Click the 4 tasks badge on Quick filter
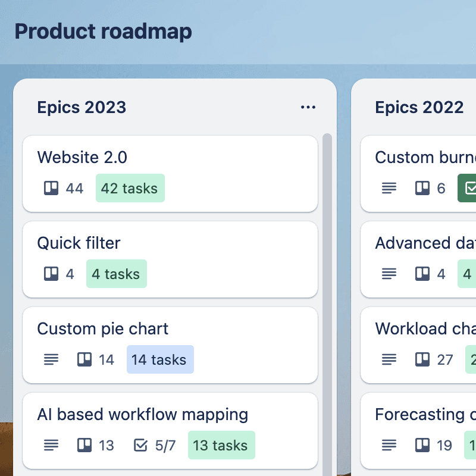Image resolution: width=476 pixels, height=476 pixels. click(x=117, y=274)
